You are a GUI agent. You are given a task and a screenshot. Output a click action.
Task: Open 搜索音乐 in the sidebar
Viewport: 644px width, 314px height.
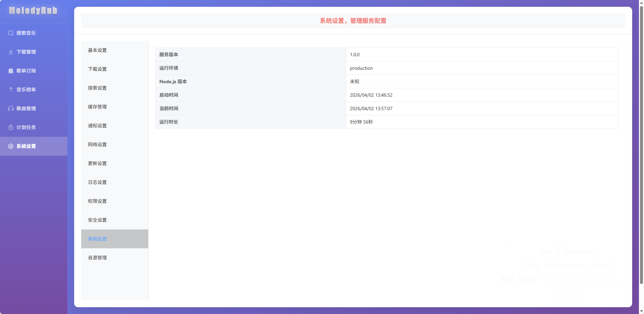click(34, 33)
